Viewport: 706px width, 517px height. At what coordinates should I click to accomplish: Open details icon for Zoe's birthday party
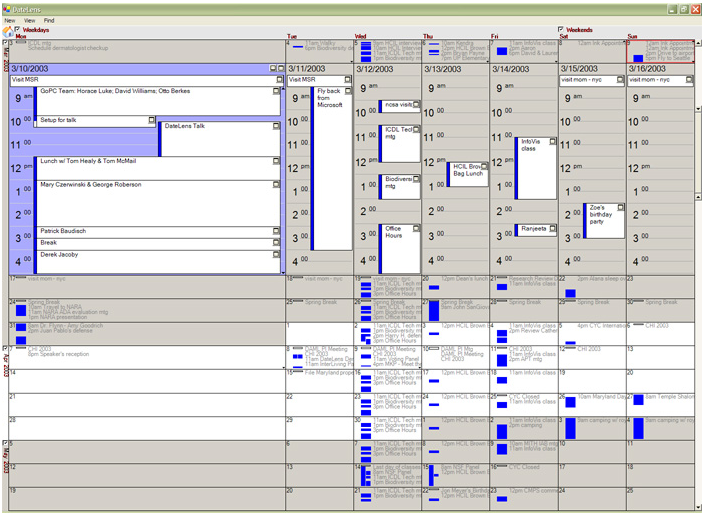pos(620,208)
